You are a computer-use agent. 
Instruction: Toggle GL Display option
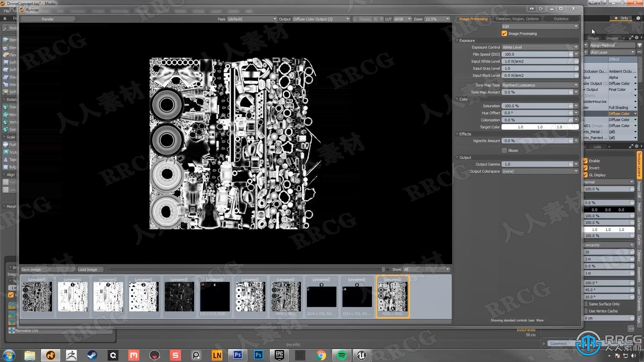point(586,175)
